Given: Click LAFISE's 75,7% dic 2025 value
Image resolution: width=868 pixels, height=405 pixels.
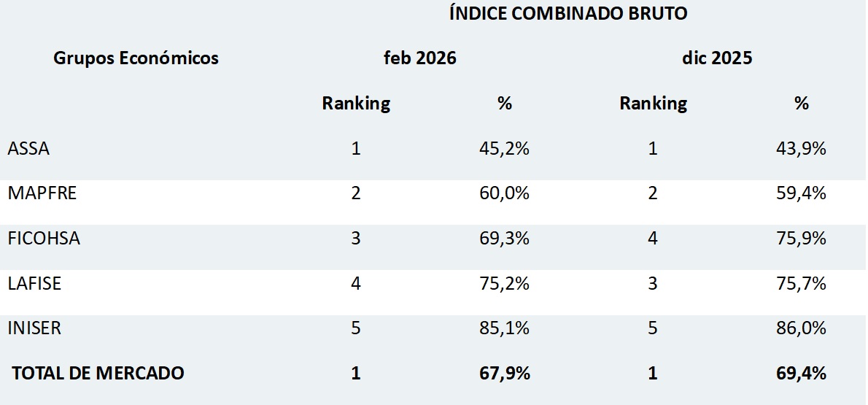Looking at the screenshot, I should click(x=802, y=283).
